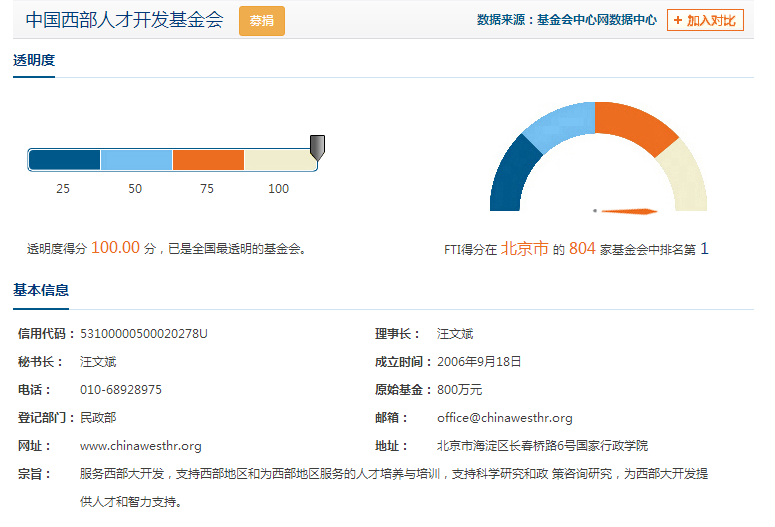The image size is (775, 527).
Task: Click the gray slider marker at 100
Action: click(317, 147)
